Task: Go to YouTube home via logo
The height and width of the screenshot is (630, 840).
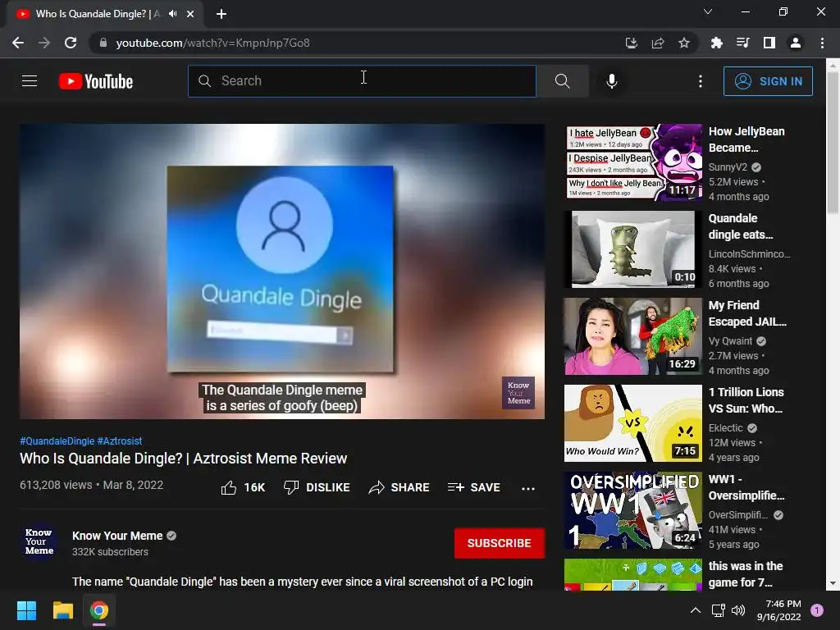Action: pyautogui.click(x=96, y=81)
